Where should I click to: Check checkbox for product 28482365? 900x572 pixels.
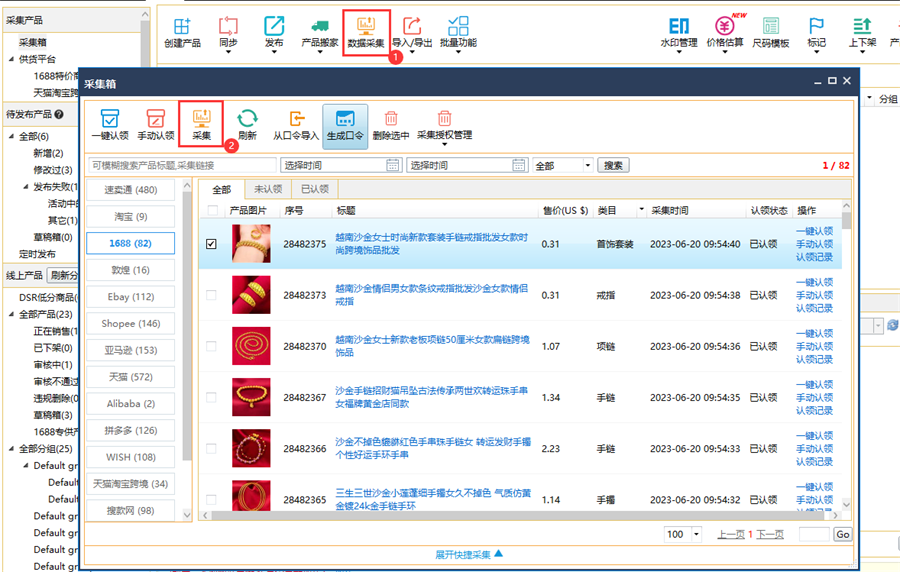click(211, 499)
